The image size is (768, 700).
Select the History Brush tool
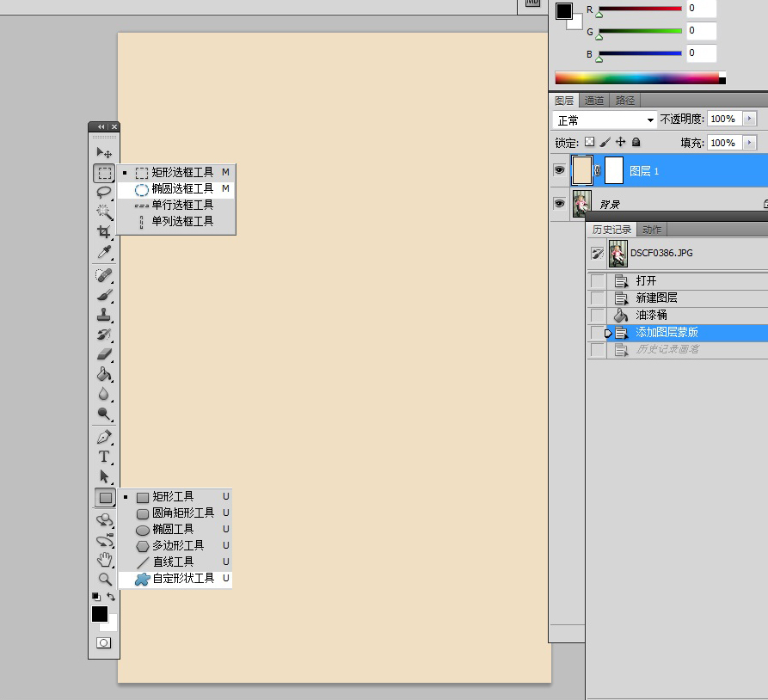[x=104, y=335]
